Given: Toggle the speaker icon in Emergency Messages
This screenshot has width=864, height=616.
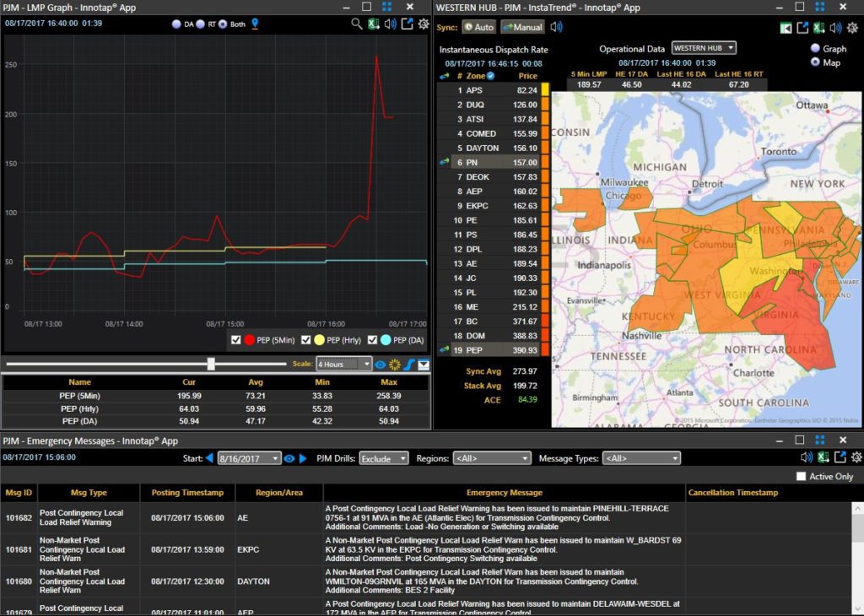Looking at the screenshot, I should [x=806, y=457].
